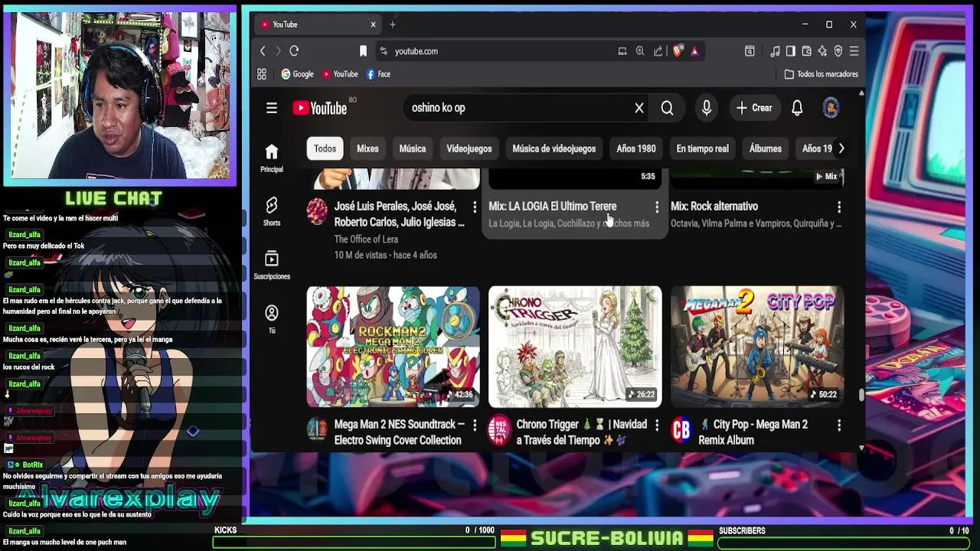Image resolution: width=980 pixels, height=551 pixels.
Task: Open options for City Pop - Mega Man 2
Action: [x=839, y=425]
